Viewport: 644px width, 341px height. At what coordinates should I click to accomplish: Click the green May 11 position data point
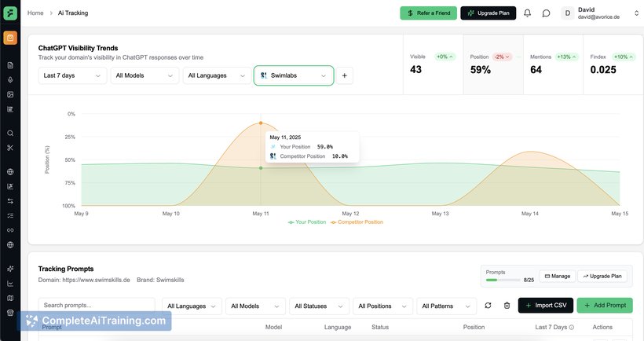pos(261,168)
